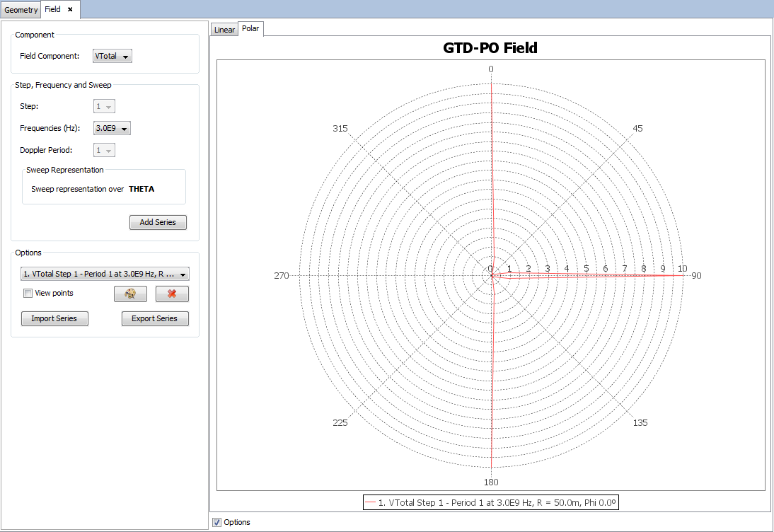Click the VTotal legend entry below the chart
Viewport: 774px width, 532px height.
(491, 502)
